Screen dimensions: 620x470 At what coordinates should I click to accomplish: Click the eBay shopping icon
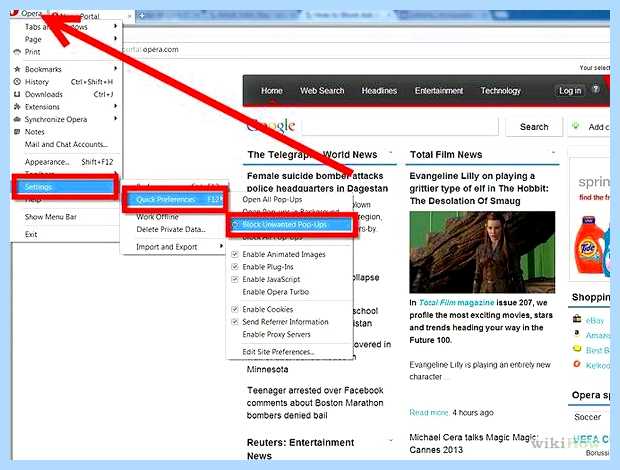(577, 319)
